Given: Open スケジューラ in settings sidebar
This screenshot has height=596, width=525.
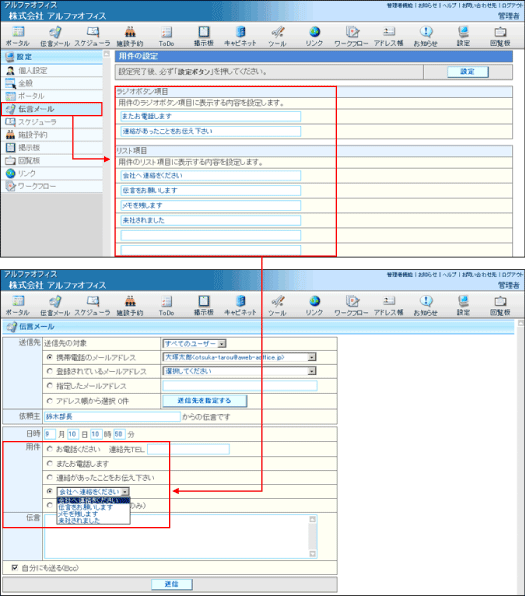Looking at the screenshot, I should click(52, 122).
